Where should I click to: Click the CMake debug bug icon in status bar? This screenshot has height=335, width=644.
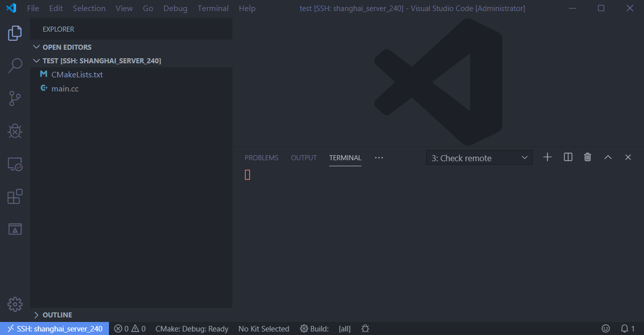click(365, 329)
